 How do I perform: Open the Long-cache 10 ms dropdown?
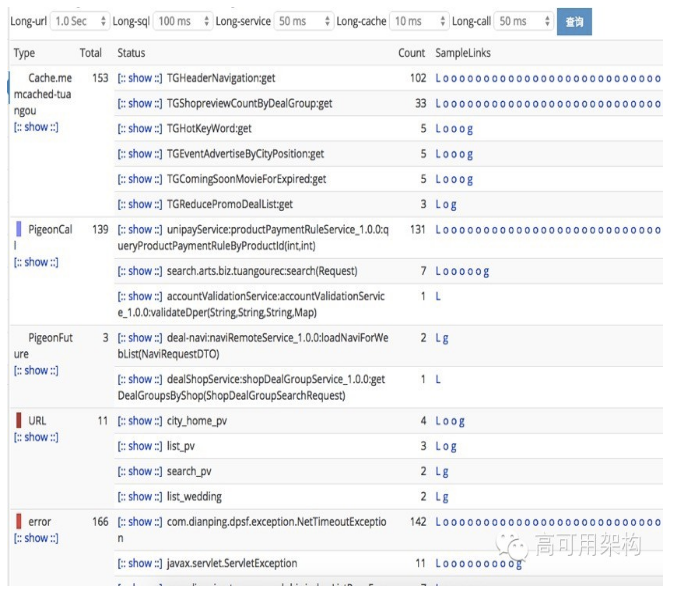click(x=419, y=21)
